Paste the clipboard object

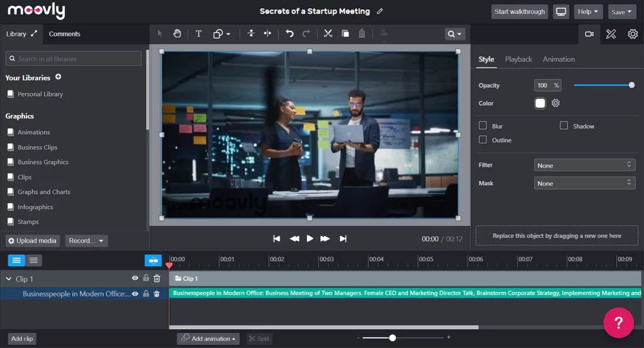click(x=362, y=34)
